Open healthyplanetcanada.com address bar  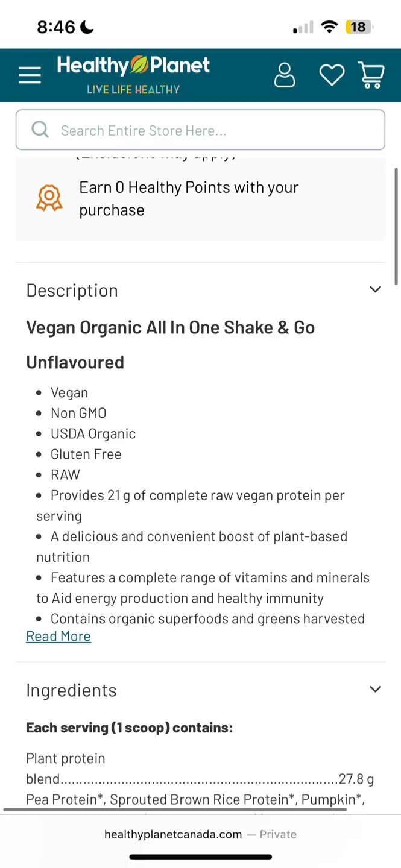(200, 834)
